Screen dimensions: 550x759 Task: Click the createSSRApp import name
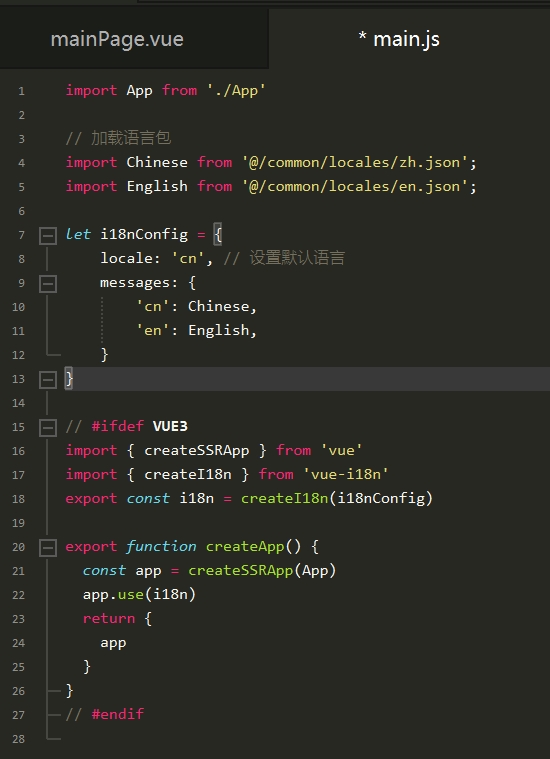click(197, 450)
